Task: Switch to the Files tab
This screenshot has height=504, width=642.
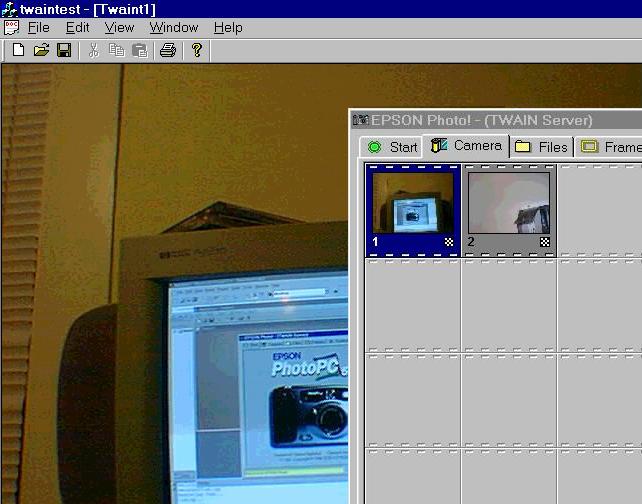Action: coord(541,147)
